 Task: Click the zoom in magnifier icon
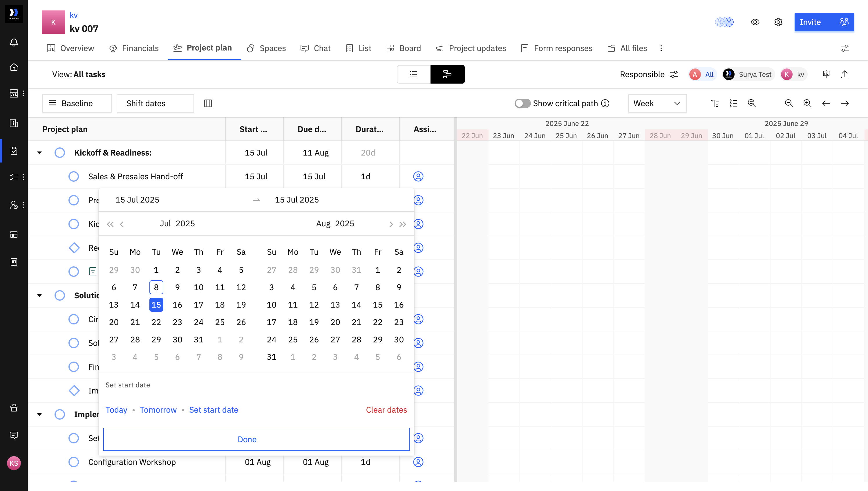pos(807,103)
